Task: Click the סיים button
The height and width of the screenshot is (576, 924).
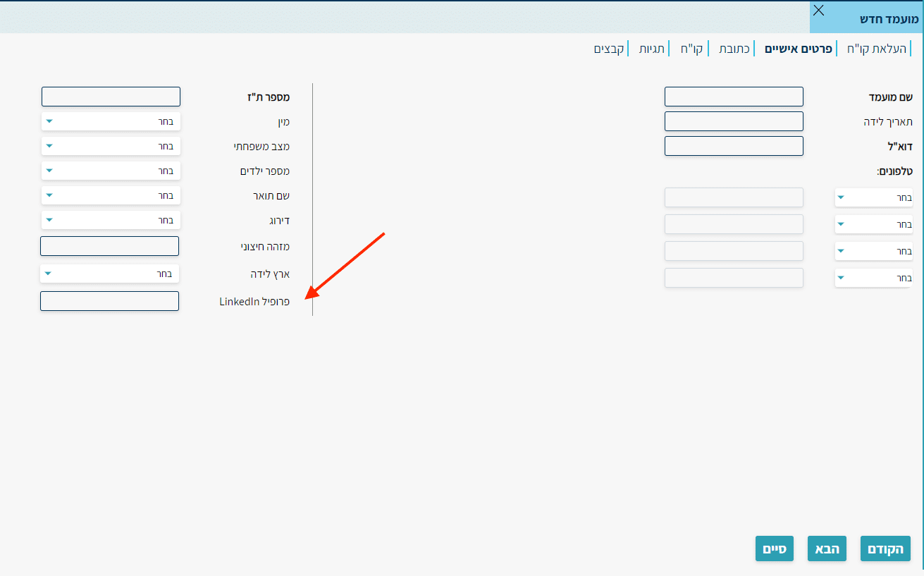Action: [775, 549]
